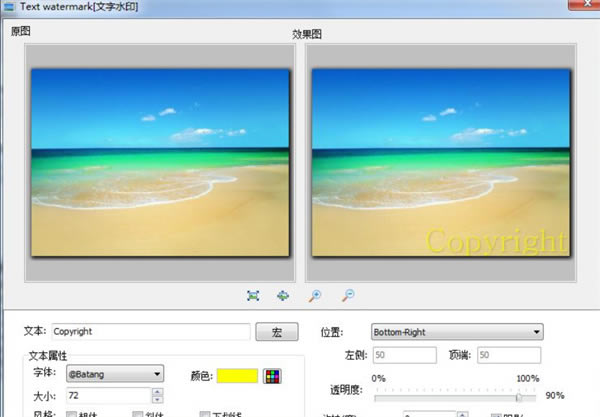The height and width of the screenshot is (417, 600).
Task: Click the font size field showing 72
Action: click(105, 396)
